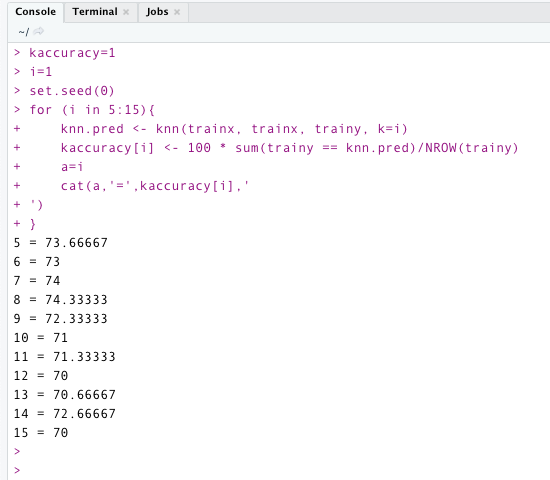
Task: Close the Jobs tab with its x
Action: click(177, 12)
